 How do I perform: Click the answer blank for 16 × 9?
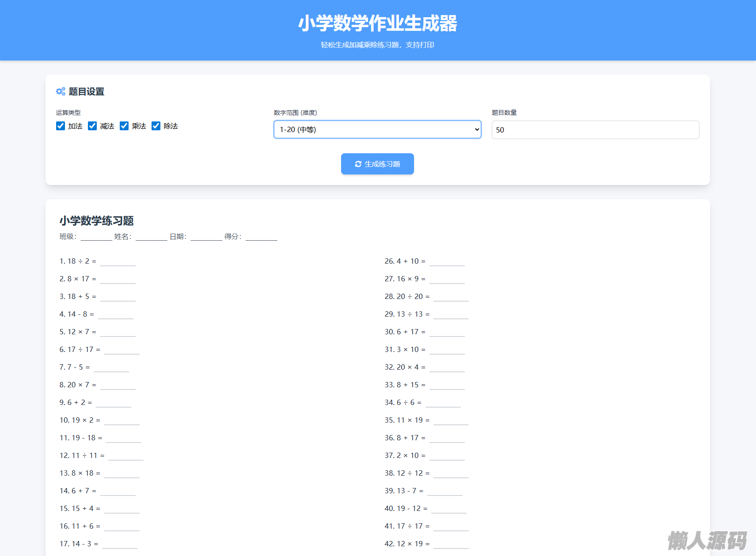[447, 280]
